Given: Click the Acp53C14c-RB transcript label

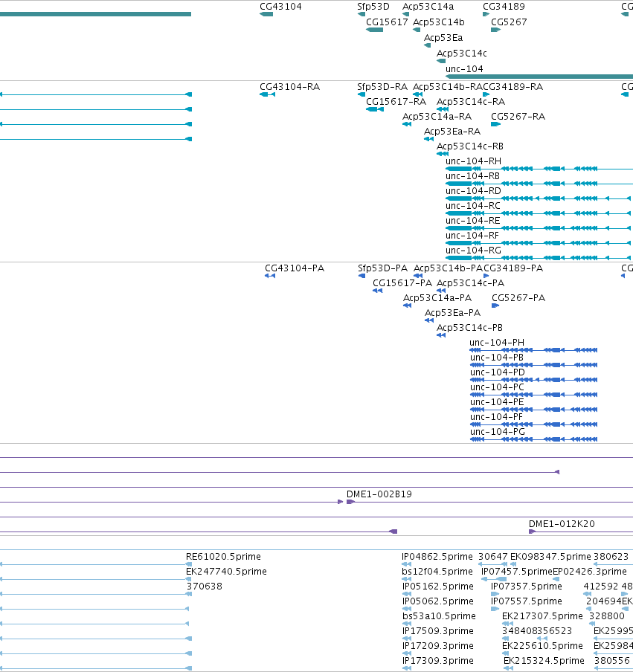Looking at the screenshot, I should 470,146.
